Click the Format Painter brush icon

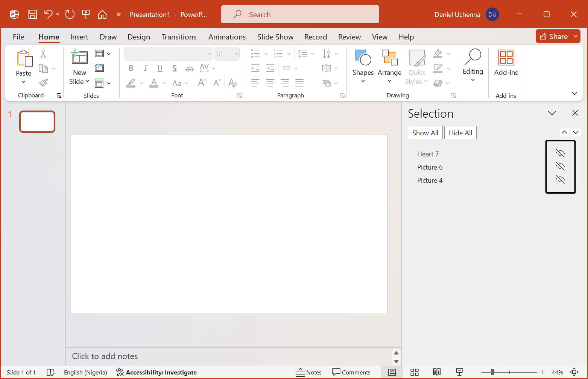[44, 83]
